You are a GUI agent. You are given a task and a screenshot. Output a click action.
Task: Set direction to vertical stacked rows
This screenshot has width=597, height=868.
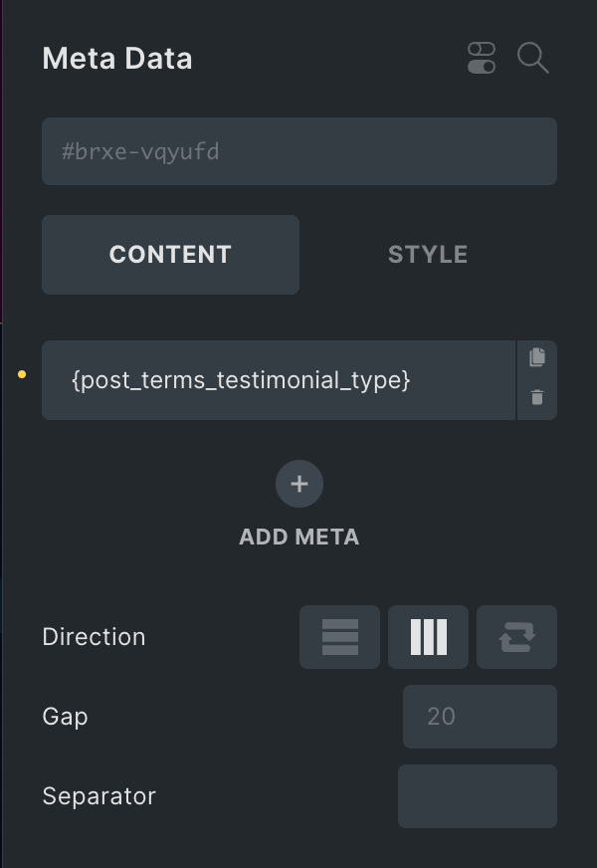pos(339,637)
